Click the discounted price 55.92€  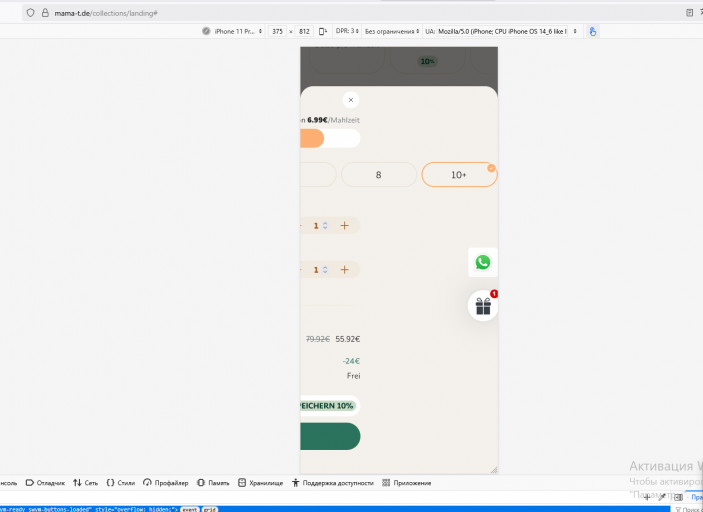coord(347,339)
